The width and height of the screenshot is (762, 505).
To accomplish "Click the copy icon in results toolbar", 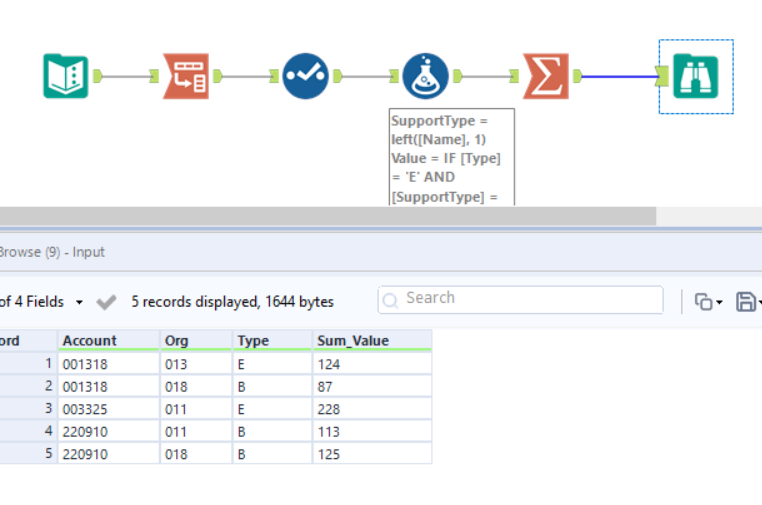I will [703, 301].
